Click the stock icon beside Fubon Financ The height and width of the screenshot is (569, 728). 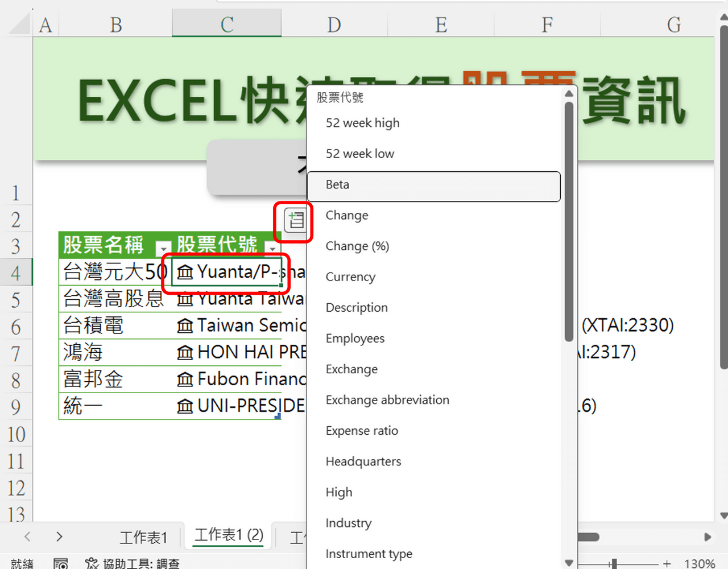click(185, 380)
